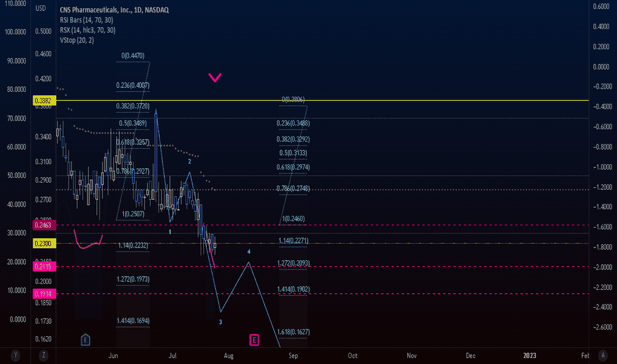
Task: Click the yellow 0.2300 price label
Action: coord(44,244)
